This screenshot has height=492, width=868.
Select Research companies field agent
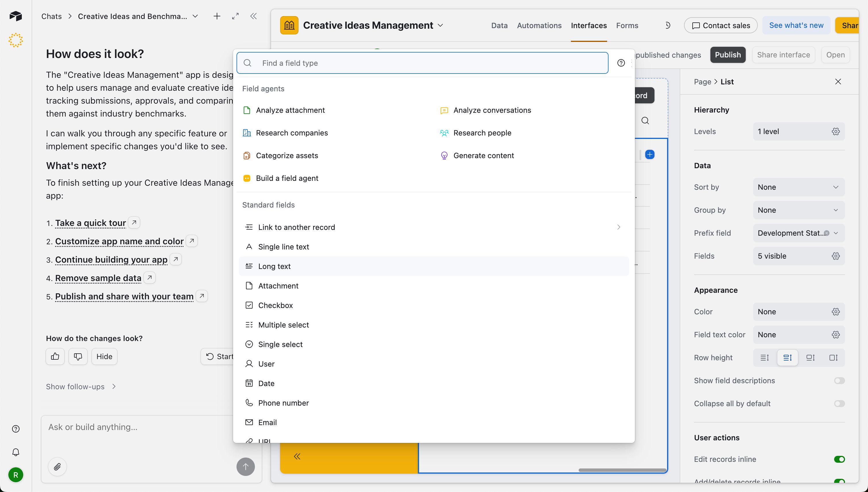(x=285, y=133)
